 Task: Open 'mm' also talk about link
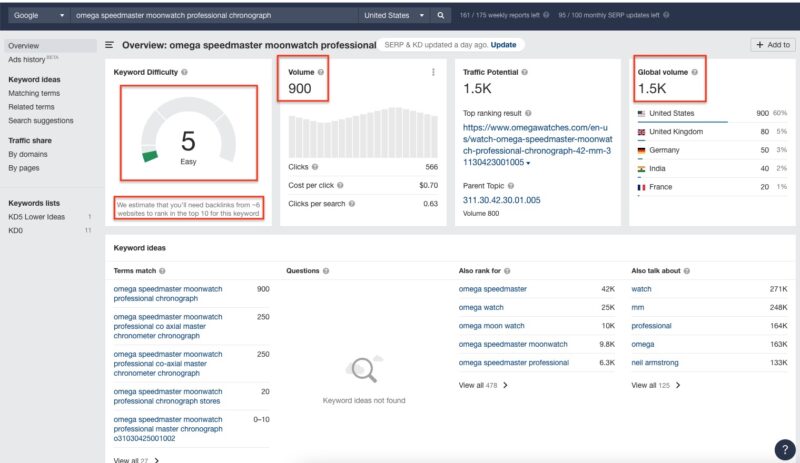point(638,307)
